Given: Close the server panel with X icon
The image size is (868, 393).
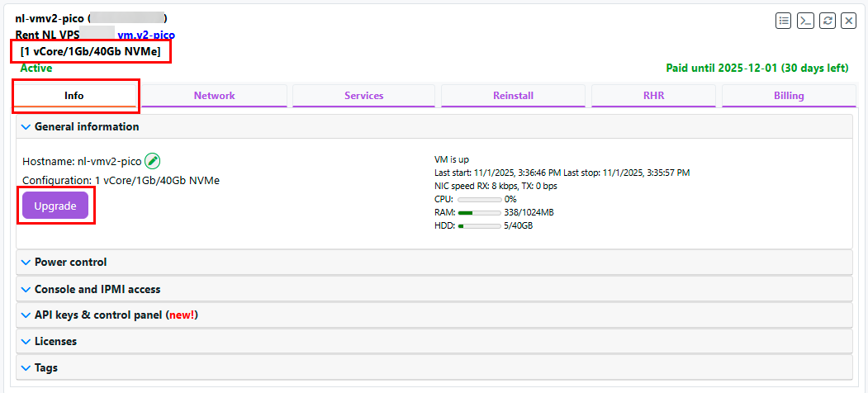Looking at the screenshot, I should (848, 21).
